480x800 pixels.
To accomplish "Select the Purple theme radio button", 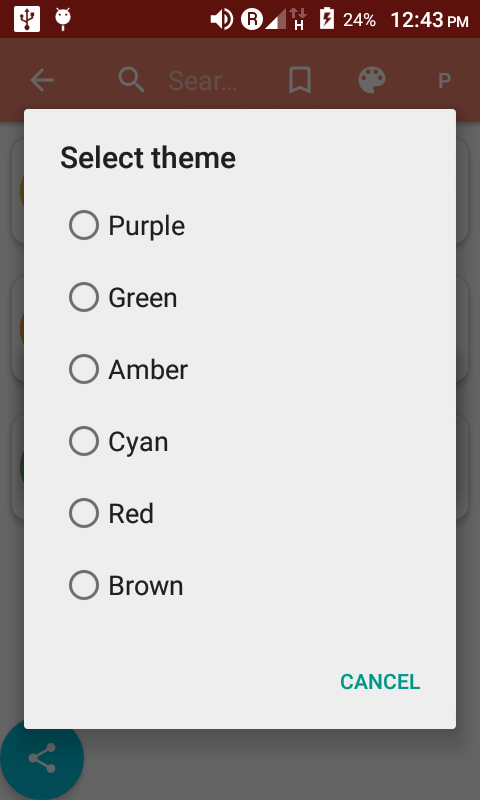I will (x=84, y=225).
